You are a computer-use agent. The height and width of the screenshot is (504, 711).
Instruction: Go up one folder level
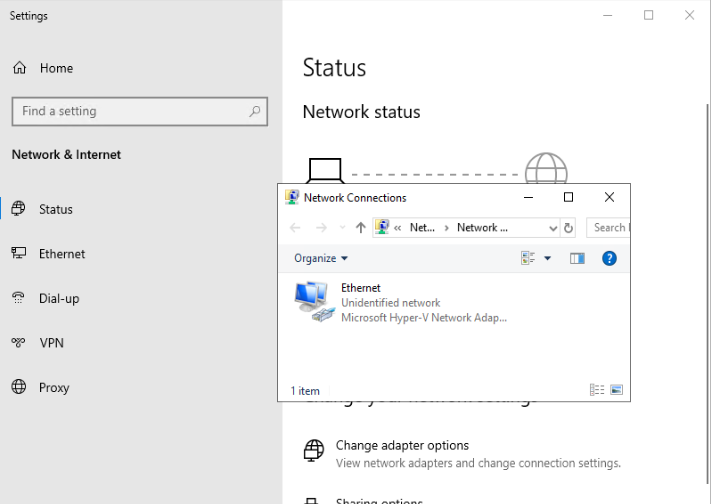coord(361,228)
